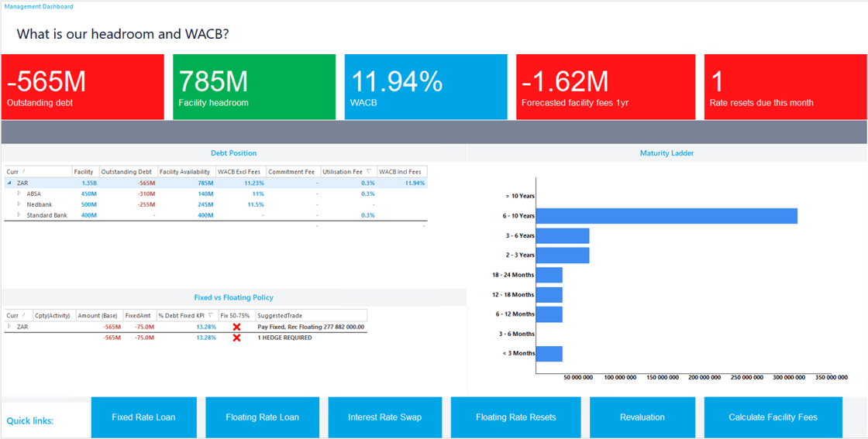Open the Floating Rate Resets quick link
Screen dimensions: 868x439
click(516, 417)
